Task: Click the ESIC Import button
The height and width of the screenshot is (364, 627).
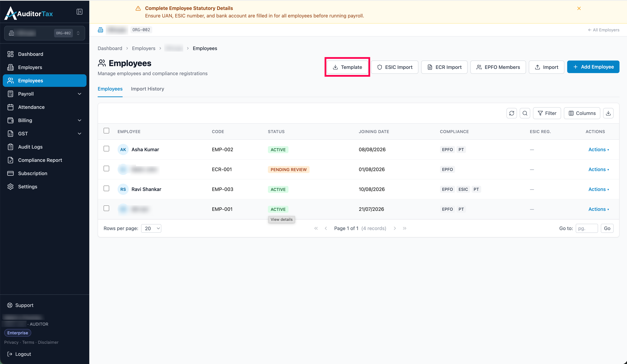Action: pyautogui.click(x=395, y=67)
